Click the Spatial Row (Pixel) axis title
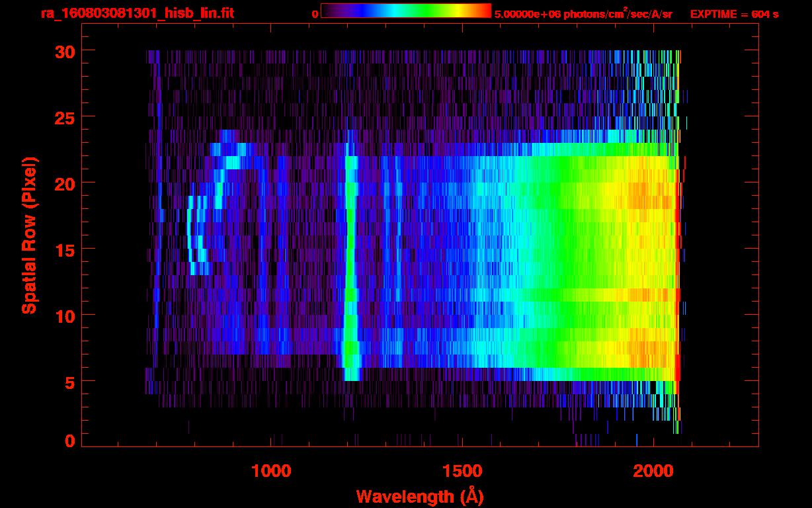This screenshot has width=812, height=508. pyautogui.click(x=29, y=235)
